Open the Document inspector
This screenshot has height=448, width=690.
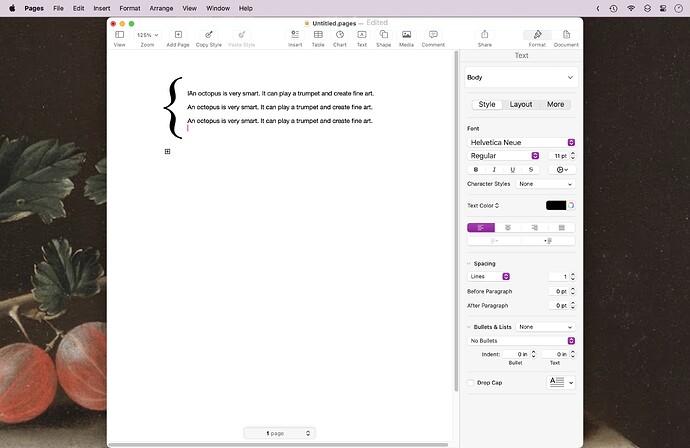coord(566,35)
